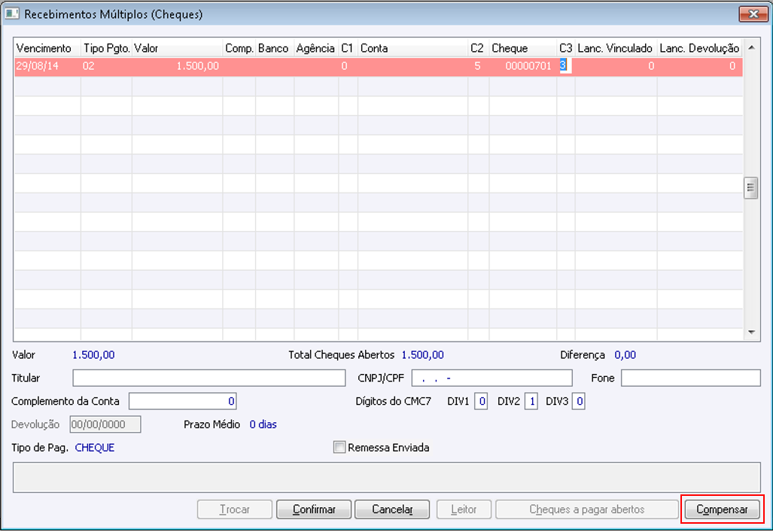Click the C2 column header
The width and height of the screenshot is (773, 532).
(478, 48)
